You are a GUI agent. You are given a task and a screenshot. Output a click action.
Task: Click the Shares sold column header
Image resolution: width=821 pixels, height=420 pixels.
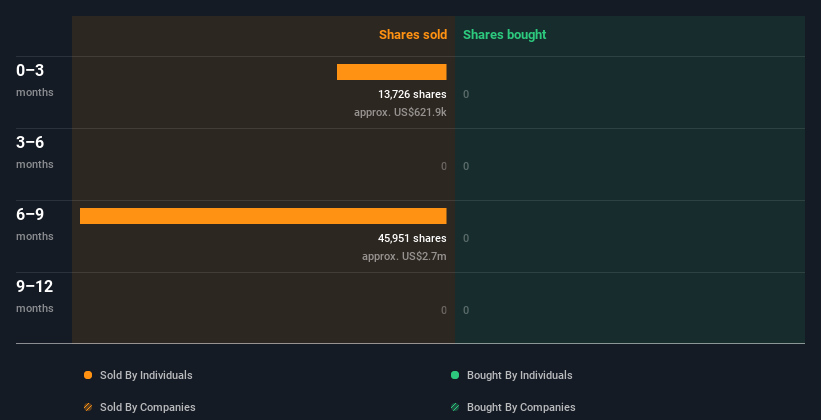(412, 35)
